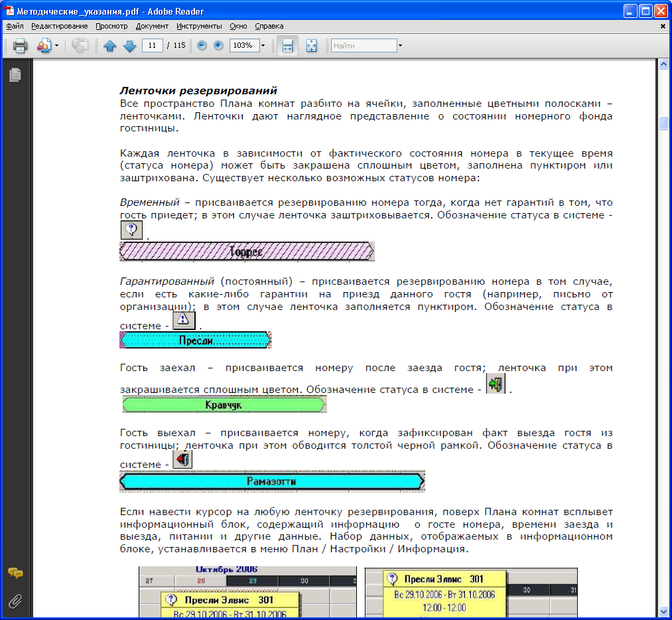This screenshot has width=672, height=620.
Task: Click the guest departed red door icon
Action: coord(182,459)
